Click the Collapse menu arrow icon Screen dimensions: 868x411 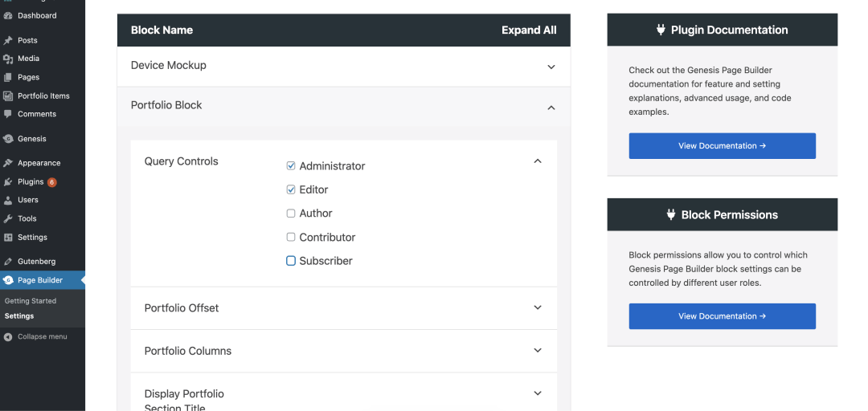click(8, 337)
